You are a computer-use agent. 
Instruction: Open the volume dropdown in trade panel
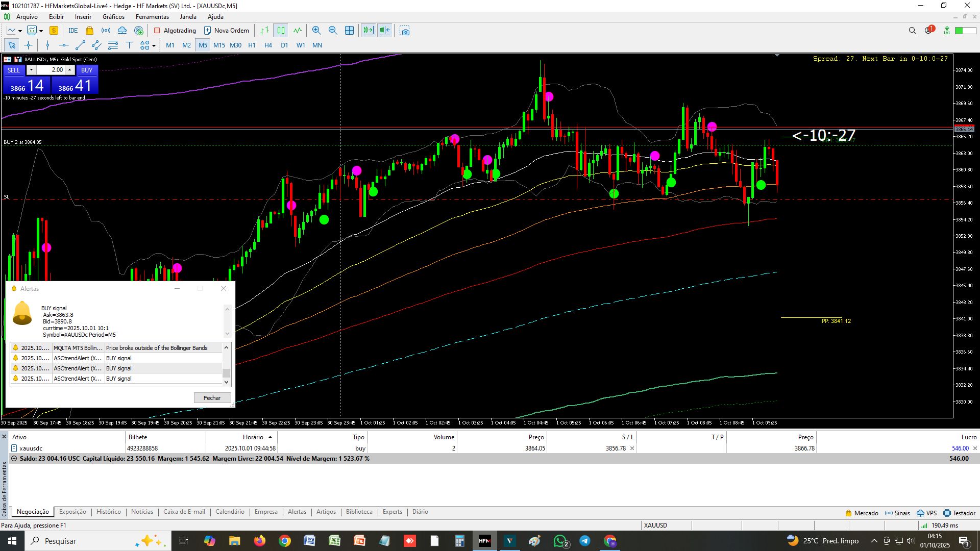31,70
